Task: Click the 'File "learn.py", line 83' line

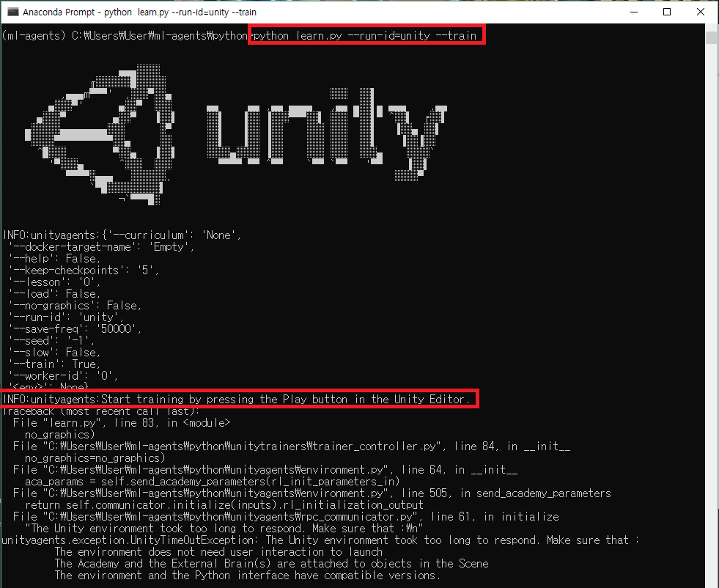Action: (x=122, y=423)
